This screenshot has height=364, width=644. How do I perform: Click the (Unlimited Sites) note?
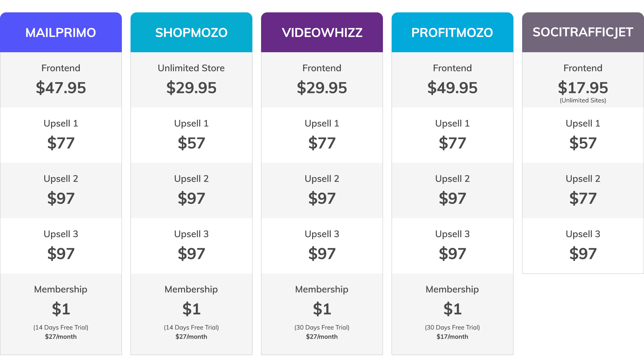tap(583, 100)
